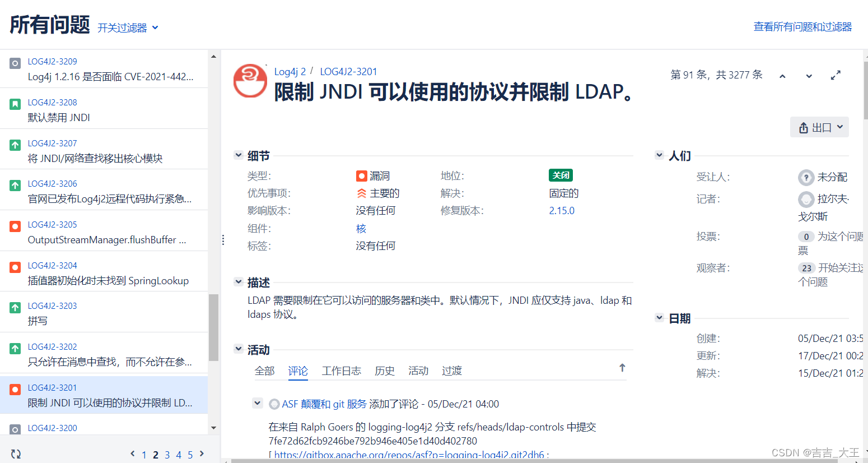The height and width of the screenshot is (463, 868).
Task: Open the 出口 export dropdown
Action: pos(819,127)
